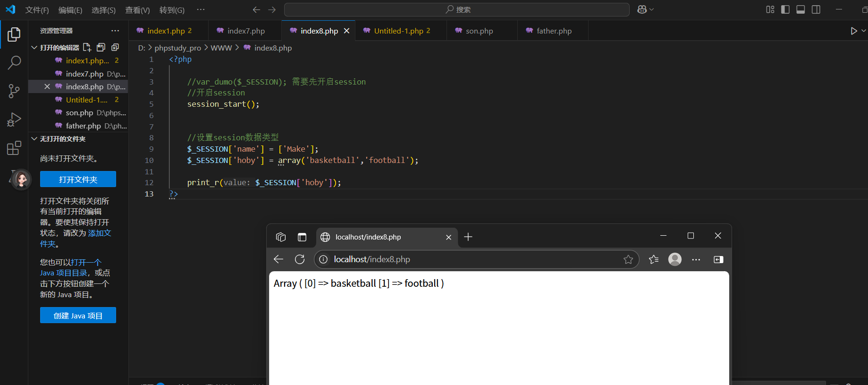The width and height of the screenshot is (868, 385).
Task: Click the 打开一个 Java 项目目录 link
Action: click(70, 267)
